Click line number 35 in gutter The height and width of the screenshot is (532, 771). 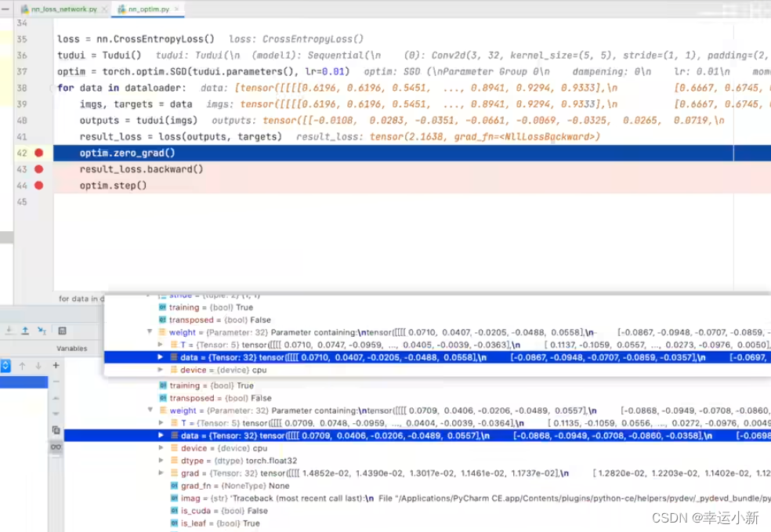(22, 39)
